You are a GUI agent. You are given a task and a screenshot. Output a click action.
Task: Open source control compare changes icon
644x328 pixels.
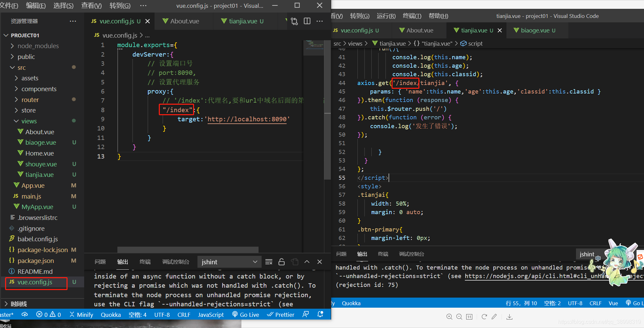pos(294,21)
